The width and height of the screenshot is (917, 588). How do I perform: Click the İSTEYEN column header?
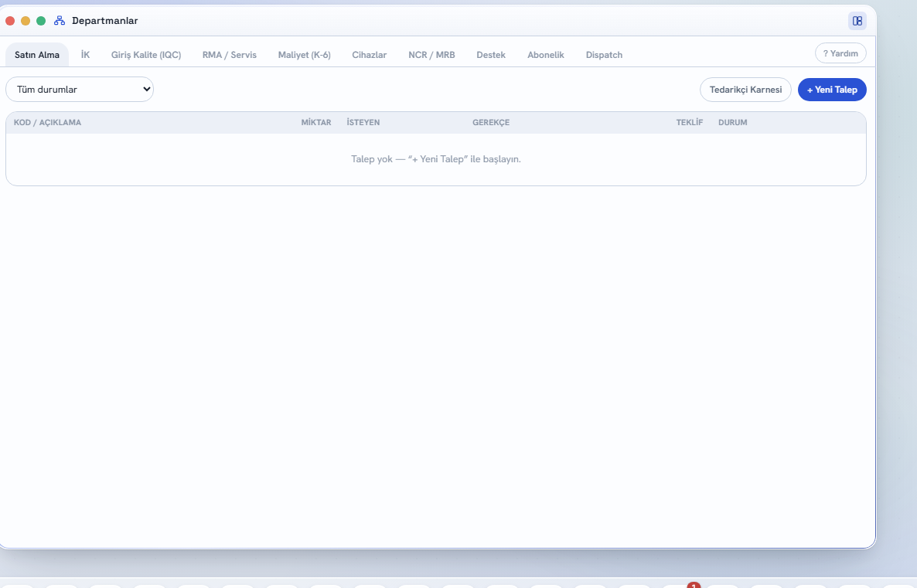[363, 123]
